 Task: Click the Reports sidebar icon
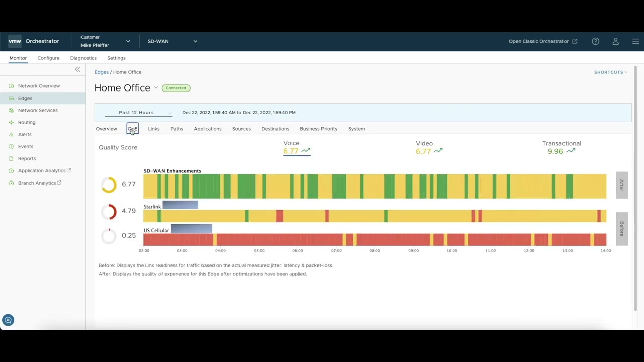pyautogui.click(x=11, y=158)
